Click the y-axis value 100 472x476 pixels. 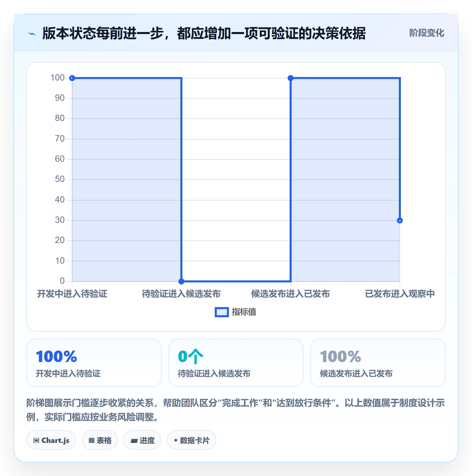click(x=57, y=78)
